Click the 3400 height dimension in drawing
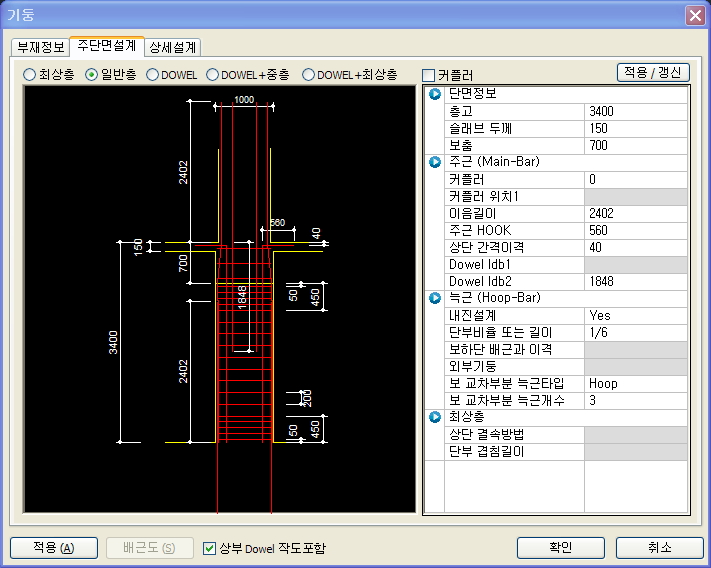Viewport: 711px width, 568px height. pyautogui.click(x=113, y=342)
